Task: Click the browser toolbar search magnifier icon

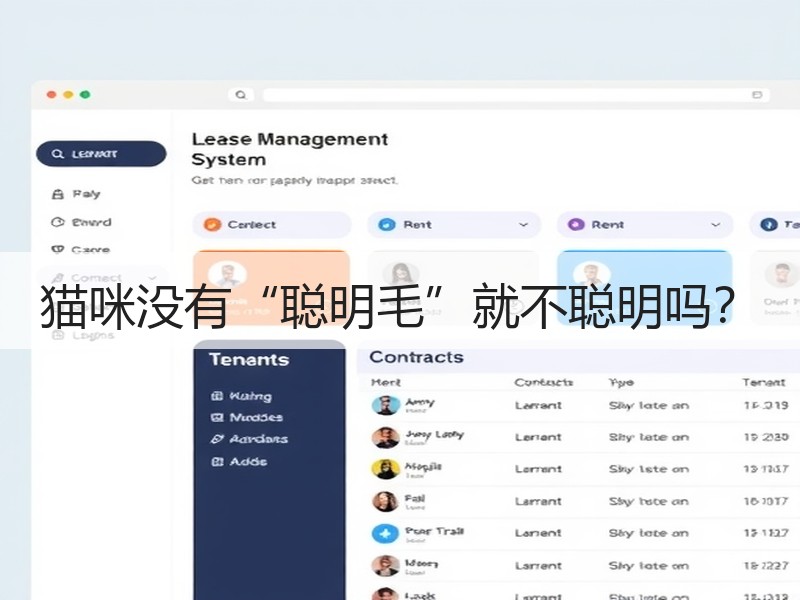Action: pyautogui.click(x=241, y=95)
